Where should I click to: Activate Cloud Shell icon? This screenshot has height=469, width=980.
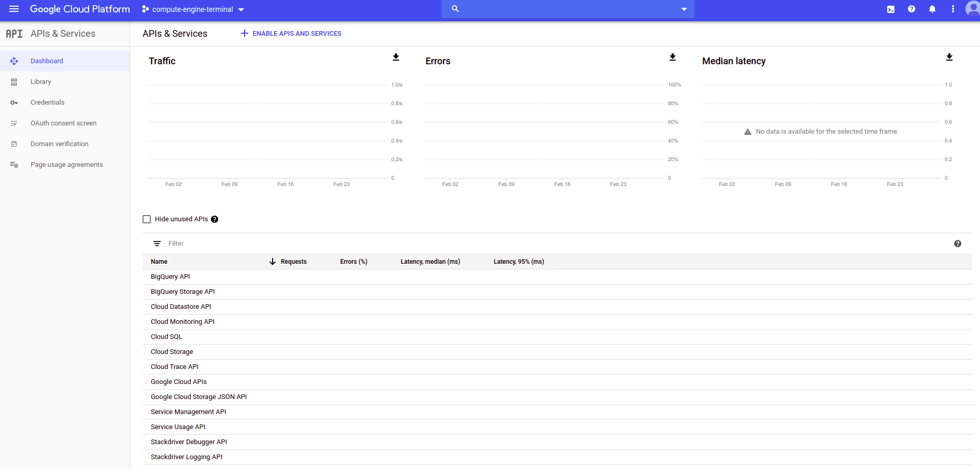(891, 9)
